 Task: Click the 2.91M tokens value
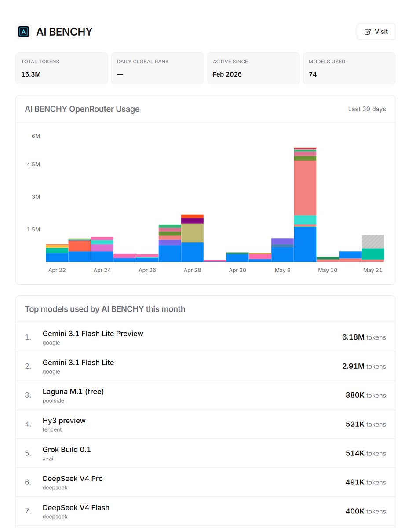click(364, 367)
